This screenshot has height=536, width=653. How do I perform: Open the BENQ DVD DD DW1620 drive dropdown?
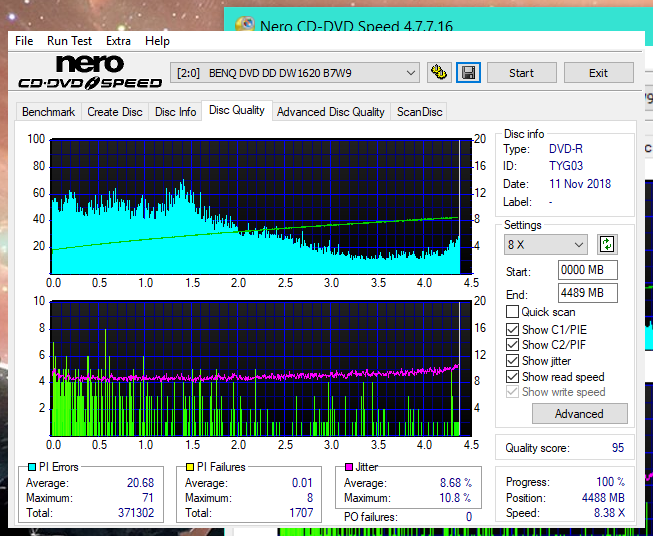tap(295, 73)
